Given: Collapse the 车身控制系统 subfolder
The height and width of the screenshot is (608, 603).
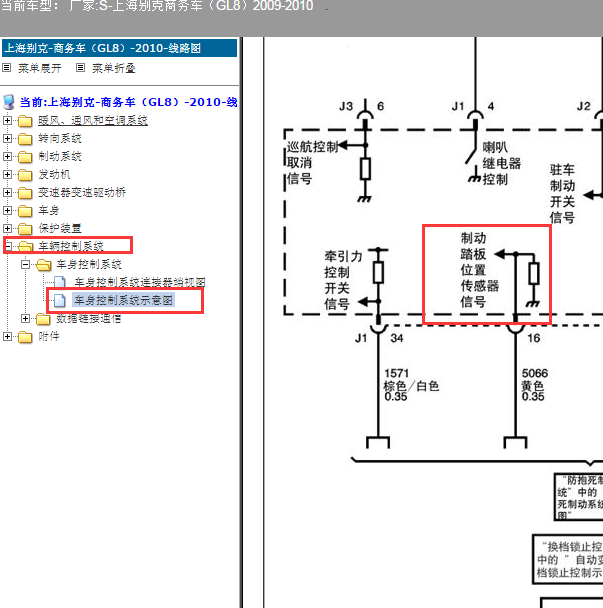Looking at the screenshot, I should pyautogui.click(x=25, y=264).
